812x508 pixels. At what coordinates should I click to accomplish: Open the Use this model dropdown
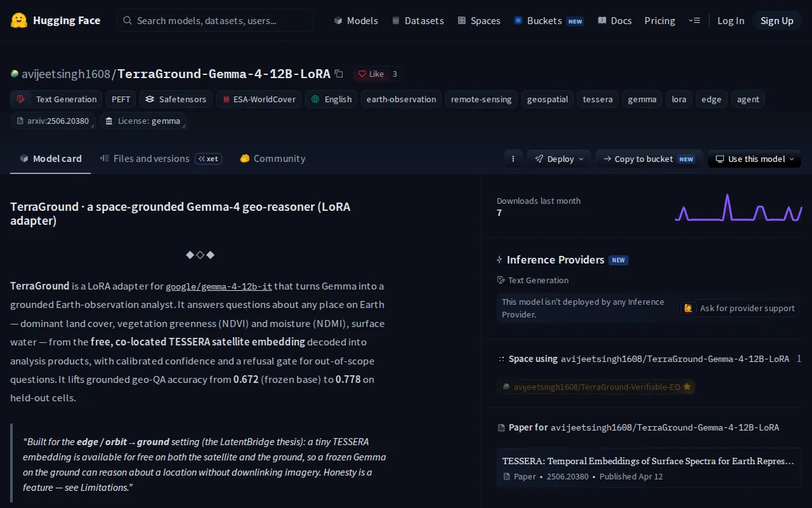(754, 159)
